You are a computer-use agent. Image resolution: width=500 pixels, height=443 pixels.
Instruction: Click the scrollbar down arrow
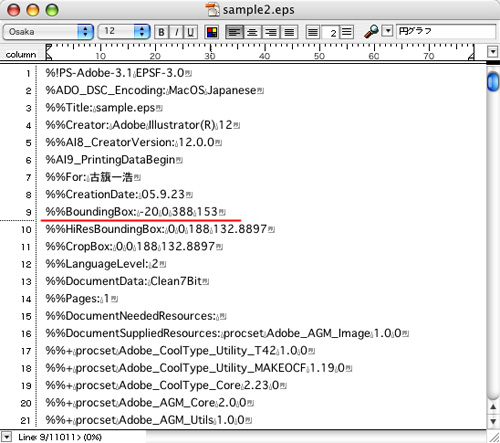click(x=493, y=421)
